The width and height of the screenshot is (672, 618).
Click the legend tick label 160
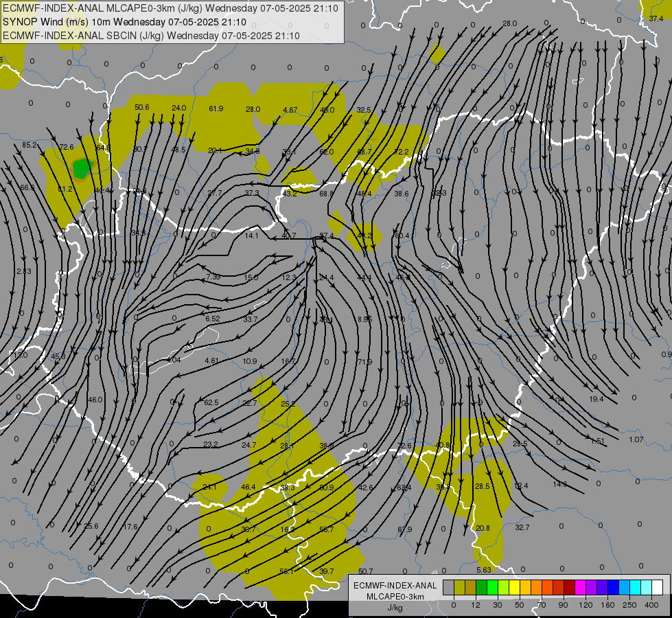(607, 605)
